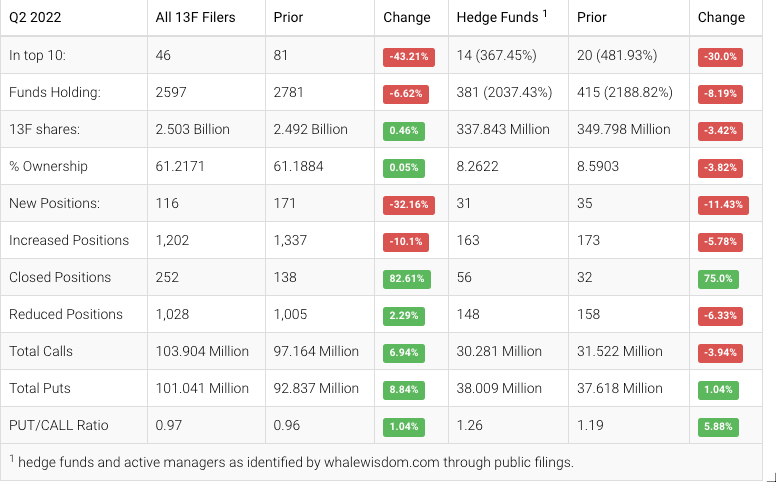Image resolution: width=776 pixels, height=482 pixels.
Task: Select the 75.0% Closed Positions badge
Action: (x=717, y=279)
